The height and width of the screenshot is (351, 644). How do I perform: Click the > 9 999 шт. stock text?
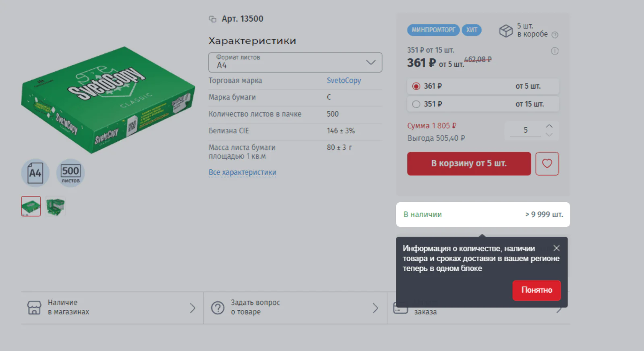coord(544,214)
